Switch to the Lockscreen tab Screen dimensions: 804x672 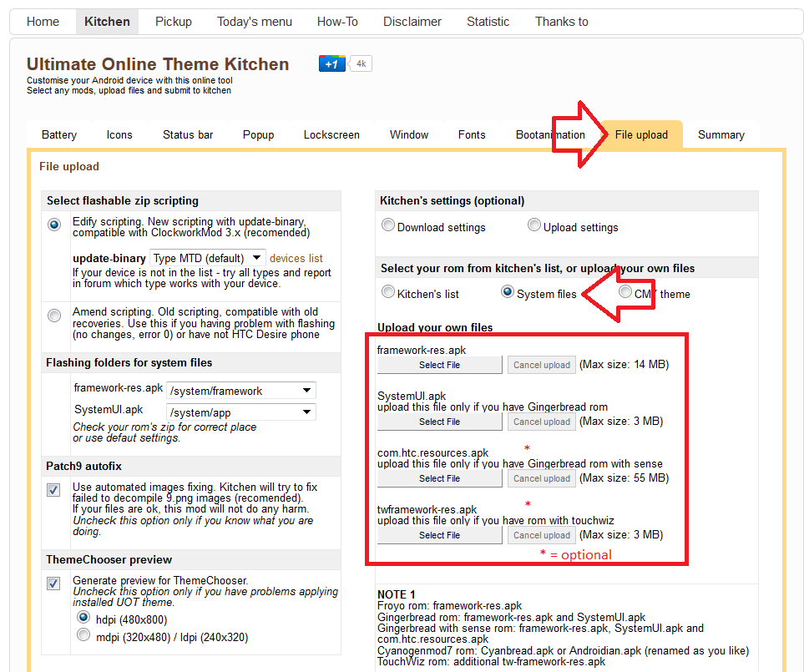(331, 134)
